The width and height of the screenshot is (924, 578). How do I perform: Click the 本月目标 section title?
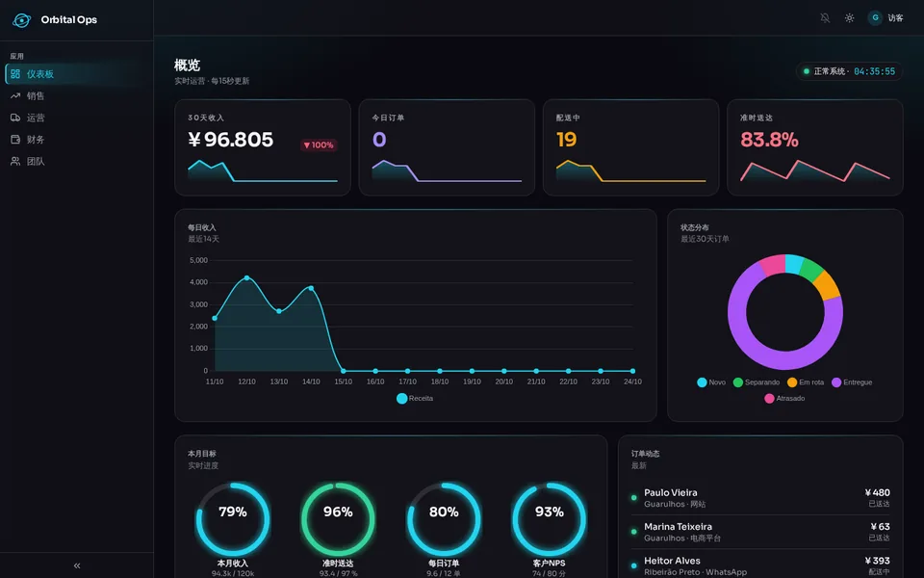tap(202, 454)
